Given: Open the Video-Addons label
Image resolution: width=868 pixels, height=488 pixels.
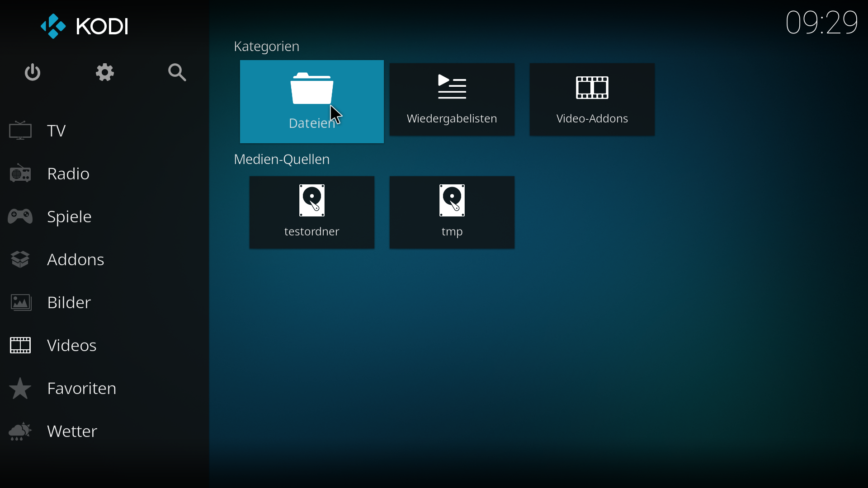Looking at the screenshot, I should [x=592, y=118].
